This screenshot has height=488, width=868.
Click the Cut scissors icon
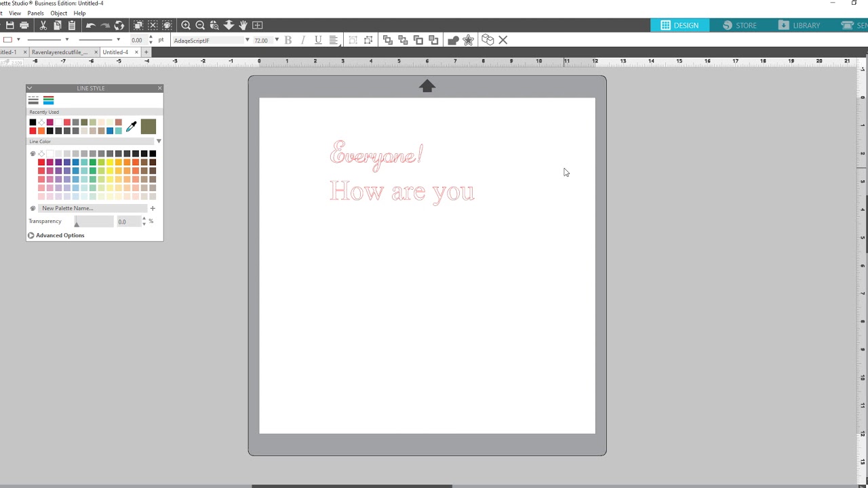click(43, 25)
